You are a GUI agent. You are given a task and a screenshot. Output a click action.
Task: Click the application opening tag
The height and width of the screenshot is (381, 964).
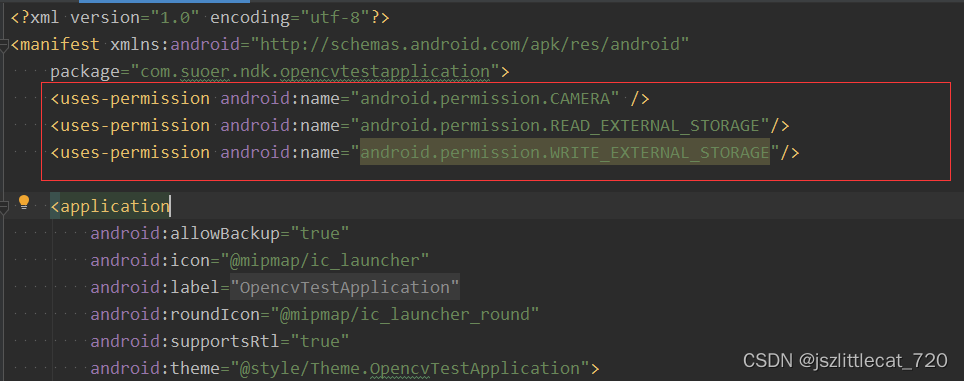[110, 206]
